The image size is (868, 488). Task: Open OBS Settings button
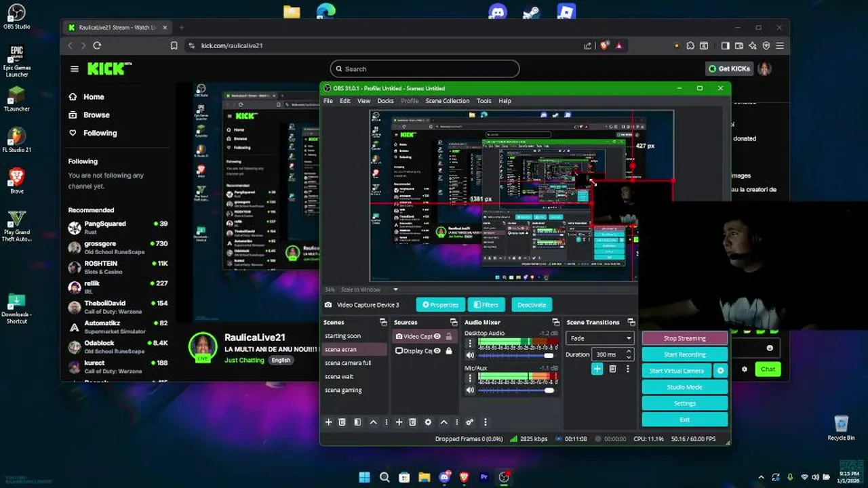(x=684, y=403)
